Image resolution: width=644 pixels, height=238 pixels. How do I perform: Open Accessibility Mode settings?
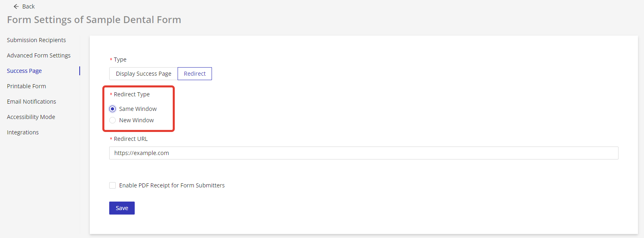pos(31,117)
